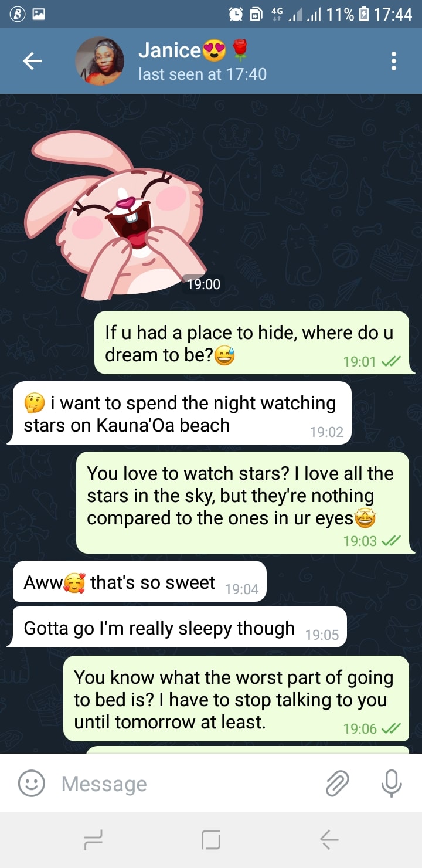Open Janice's profile picture
Image resolution: width=422 pixels, height=868 pixels.
pos(100,61)
